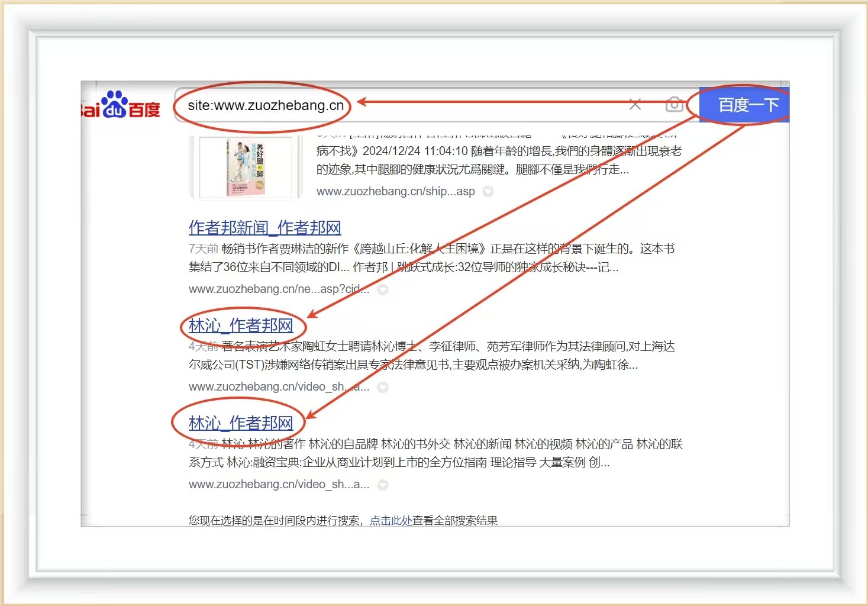Click the video_sh URL under the 陶虹 result
The image size is (868, 606).
click(x=279, y=387)
